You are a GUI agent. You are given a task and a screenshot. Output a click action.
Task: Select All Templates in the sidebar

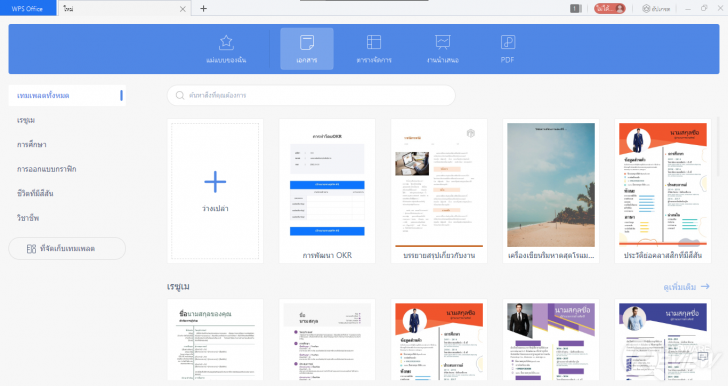click(67, 95)
